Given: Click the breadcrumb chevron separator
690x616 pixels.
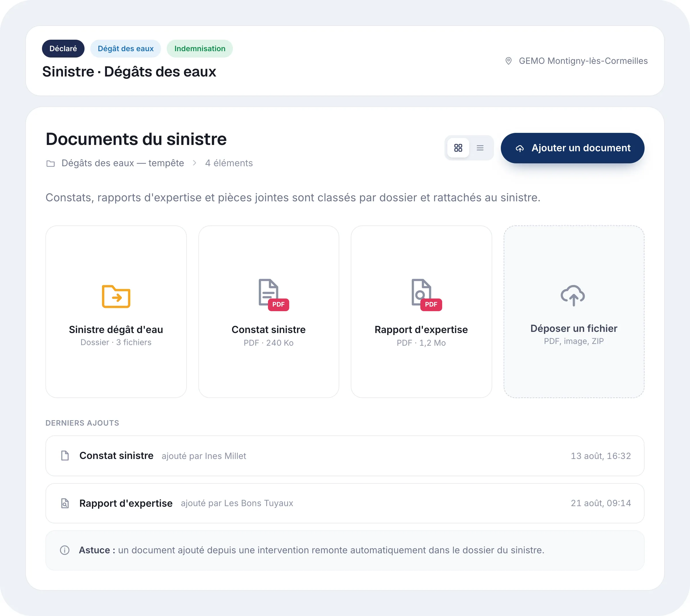Looking at the screenshot, I should click(x=195, y=163).
